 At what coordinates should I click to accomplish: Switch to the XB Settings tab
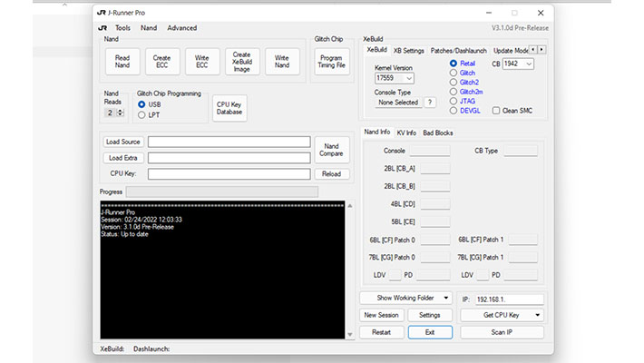coord(409,51)
